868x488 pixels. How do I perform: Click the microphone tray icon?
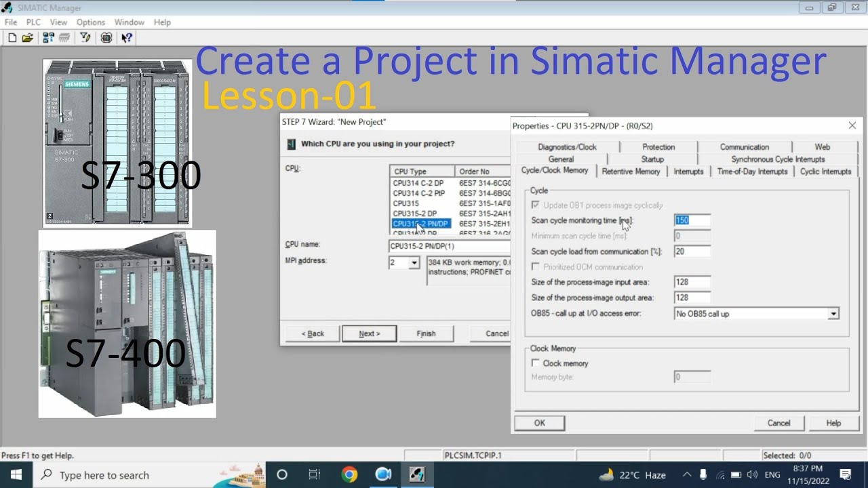703,475
